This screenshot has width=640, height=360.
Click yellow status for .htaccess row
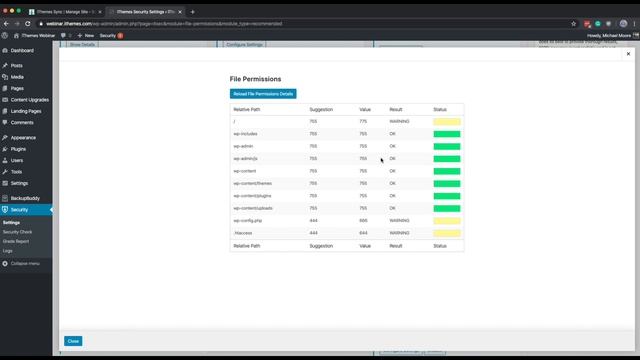coord(447,233)
